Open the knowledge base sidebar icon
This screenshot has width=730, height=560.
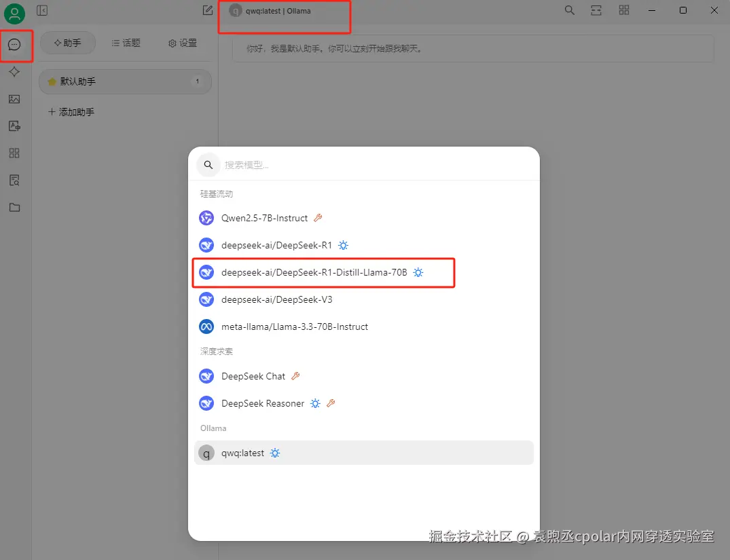(x=14, y=180)
